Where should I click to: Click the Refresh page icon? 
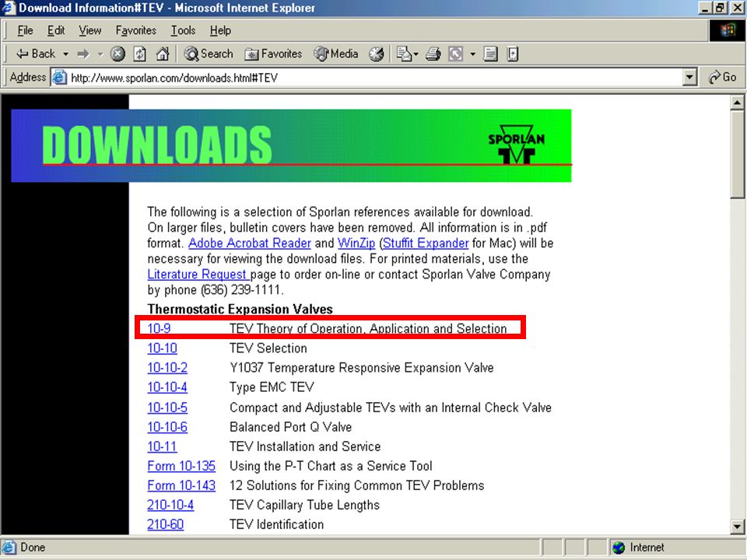pyautogui.click(x=139, y=54)
